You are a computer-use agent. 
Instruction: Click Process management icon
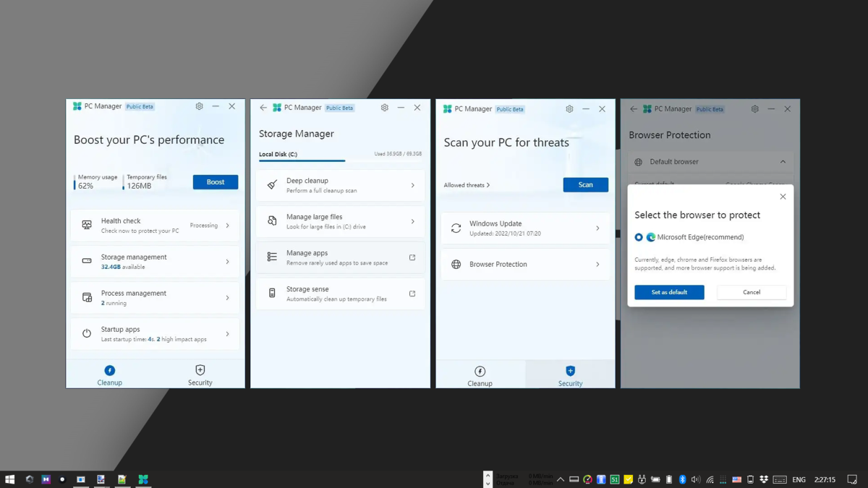coord(87,298)
